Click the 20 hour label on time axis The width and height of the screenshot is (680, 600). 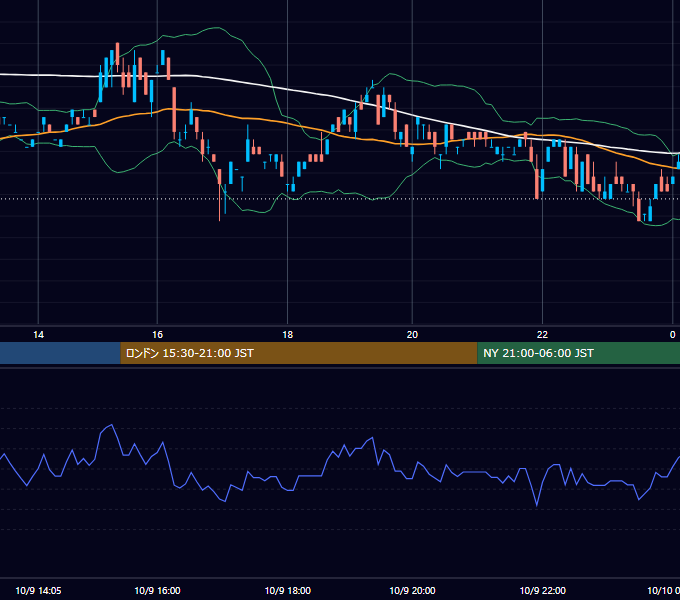(412, 335)
